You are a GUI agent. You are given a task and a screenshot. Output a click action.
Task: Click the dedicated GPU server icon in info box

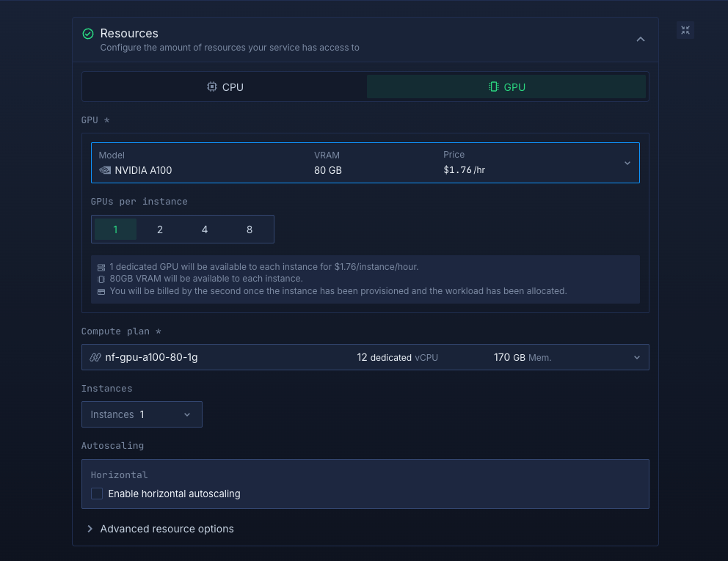click(101, 268)
